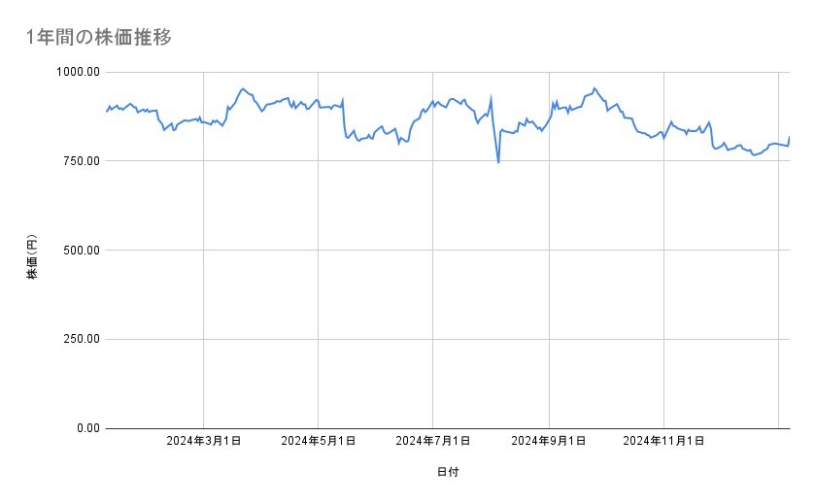
Task: Select the 2024年5月1日 date label
Action: pyautogui.click(x=318, y=442)
